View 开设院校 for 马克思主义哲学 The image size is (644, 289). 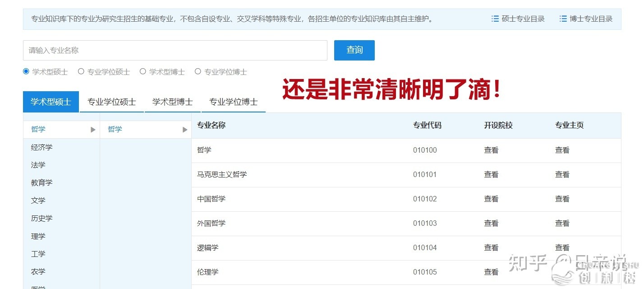491,174
